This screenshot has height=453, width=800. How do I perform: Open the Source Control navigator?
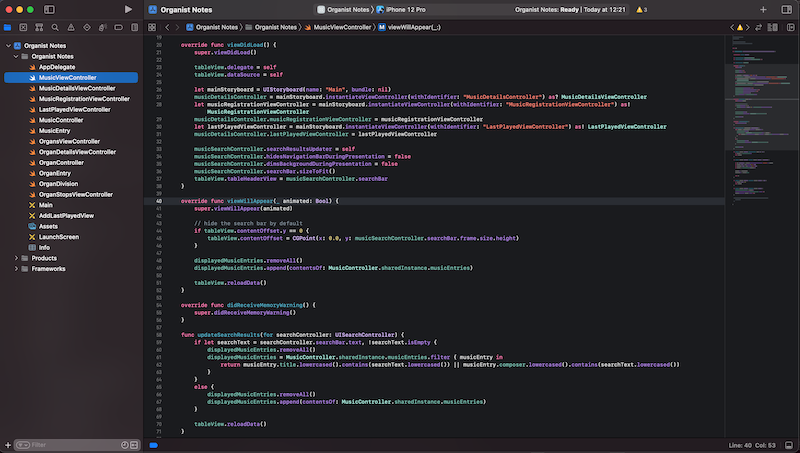tap(23, 28)
